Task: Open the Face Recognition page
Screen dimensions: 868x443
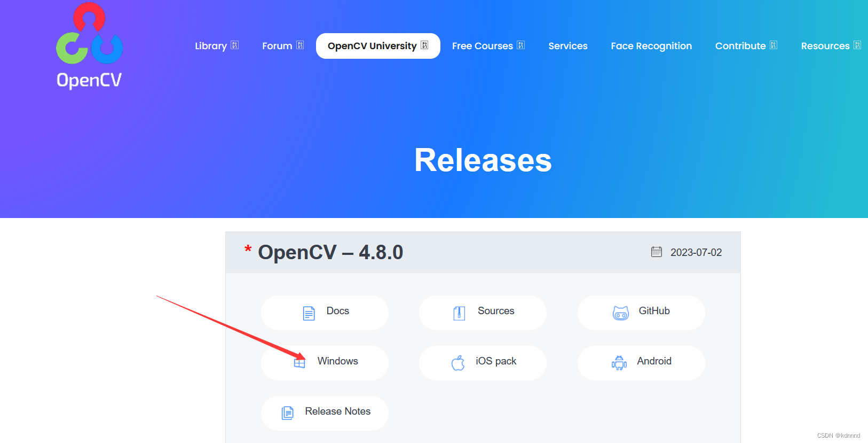Action: 651,46
